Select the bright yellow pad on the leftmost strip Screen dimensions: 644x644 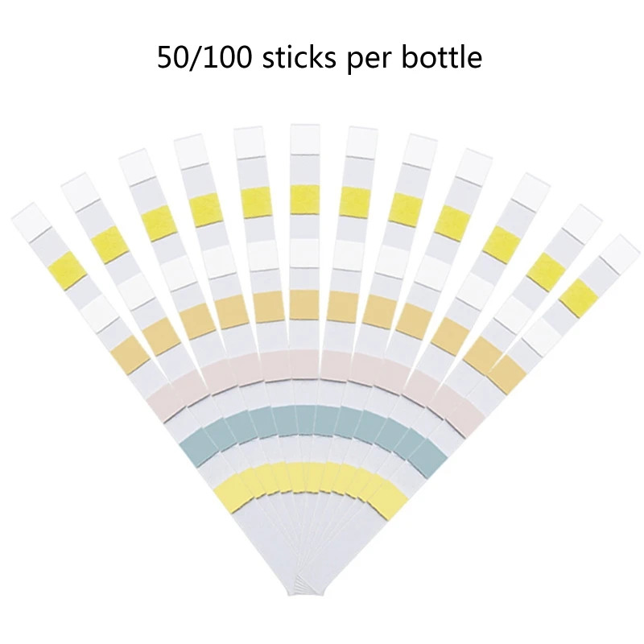click(68, 270)
